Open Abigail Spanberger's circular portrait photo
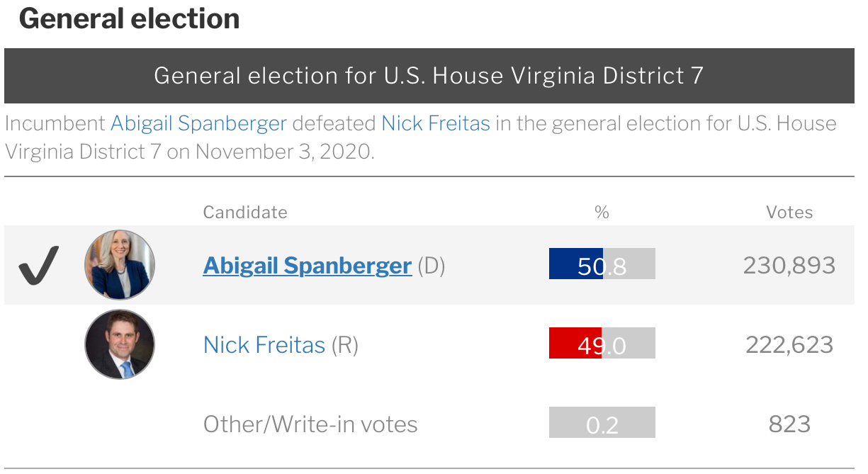The width and height of the screenshot is (868, 474). (x=120, y=265)
